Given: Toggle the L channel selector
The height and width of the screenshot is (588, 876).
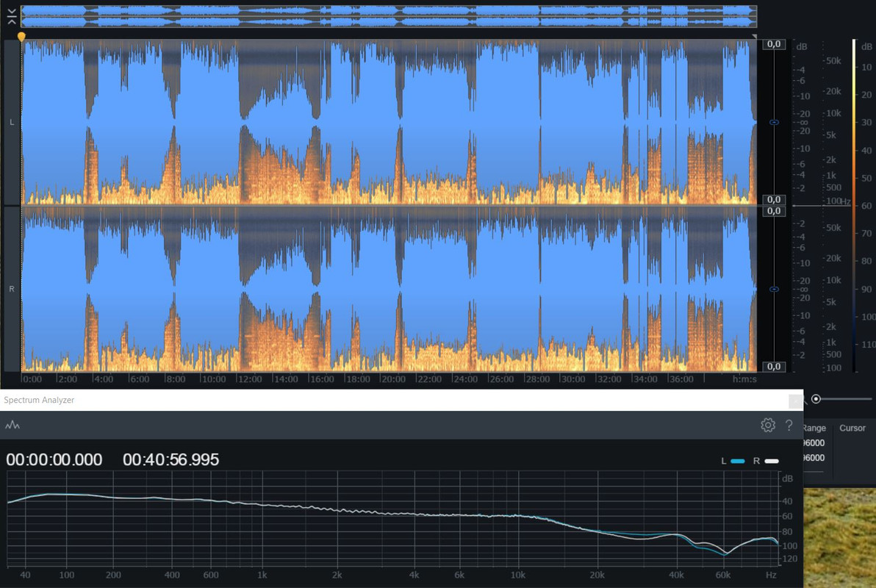Looking at the screenshot, I should click(12, 122).
